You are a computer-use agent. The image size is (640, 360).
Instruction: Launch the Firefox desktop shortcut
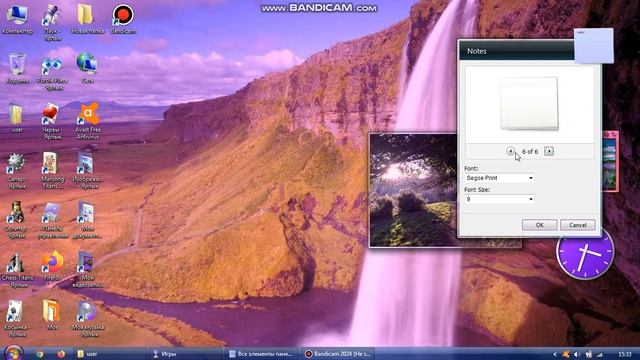(52, 266)
